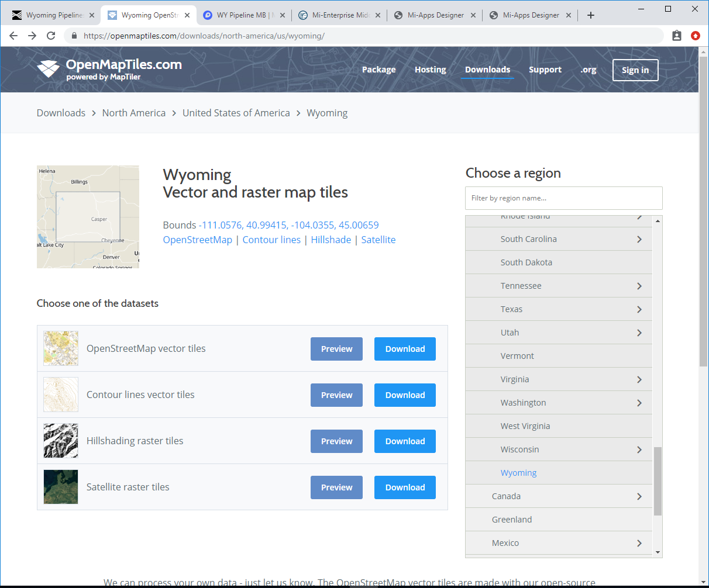The image size is (709, 588).
Task: Open the OpenStreetMap vector tiles thumbnail
Action: (x=61, y=348)
